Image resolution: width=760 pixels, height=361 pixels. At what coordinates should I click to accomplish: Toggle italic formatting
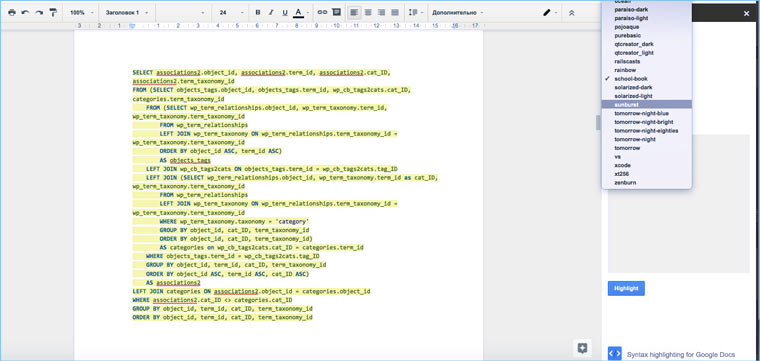pos(271,13)
